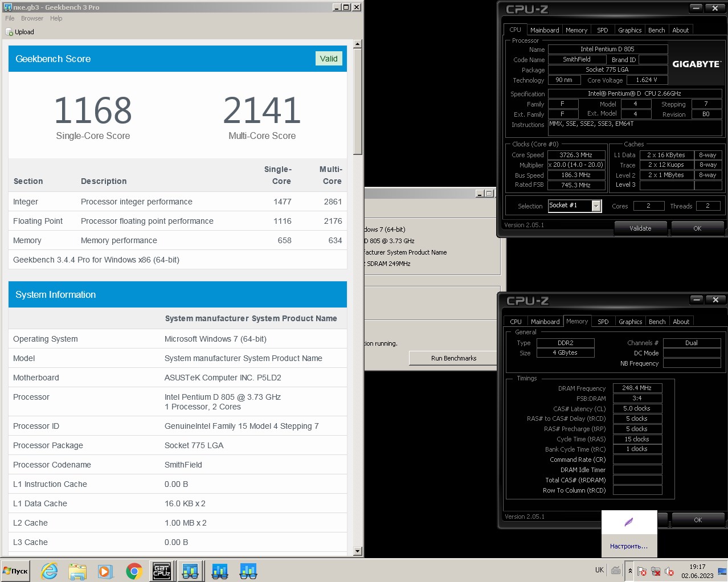728x582 pixels.
Task: Switch to CPU-Z taskbar button
Action: 162,571
